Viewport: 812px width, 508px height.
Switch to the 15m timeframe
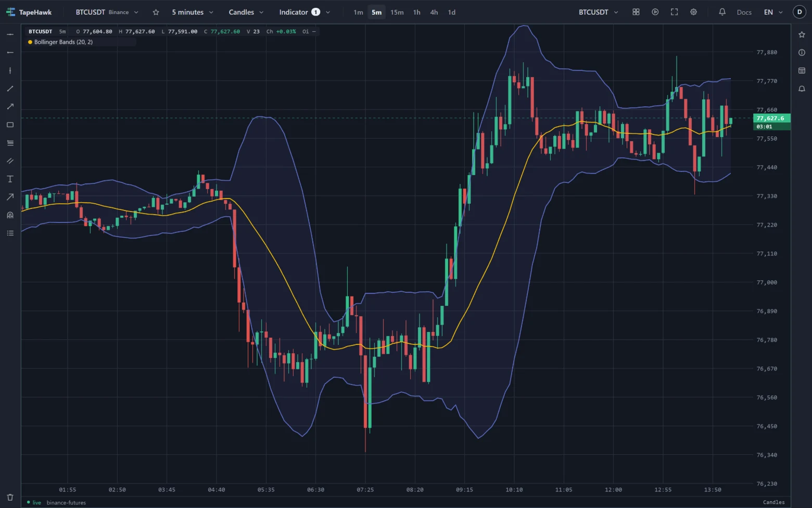point(397,12)
